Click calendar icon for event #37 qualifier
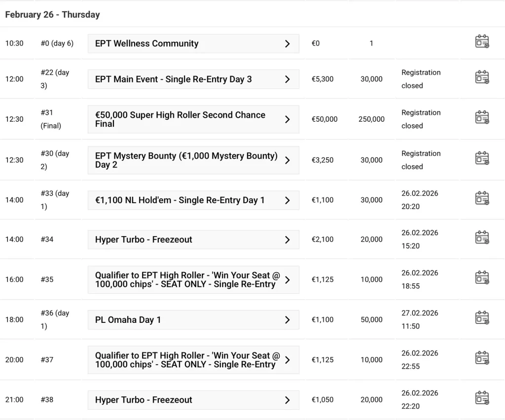Image resolution: width=505 pixels, height=420 pixels. (482, 357)
